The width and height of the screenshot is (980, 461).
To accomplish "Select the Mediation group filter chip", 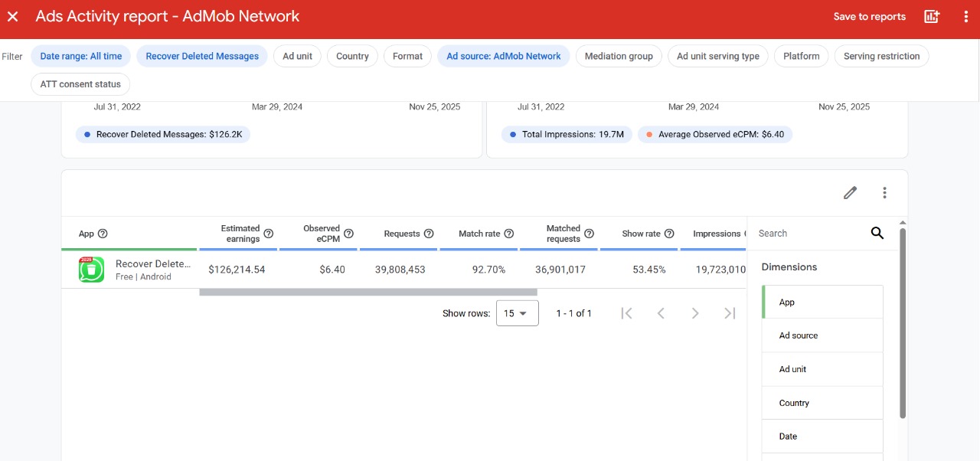I will tap(619, 56).
